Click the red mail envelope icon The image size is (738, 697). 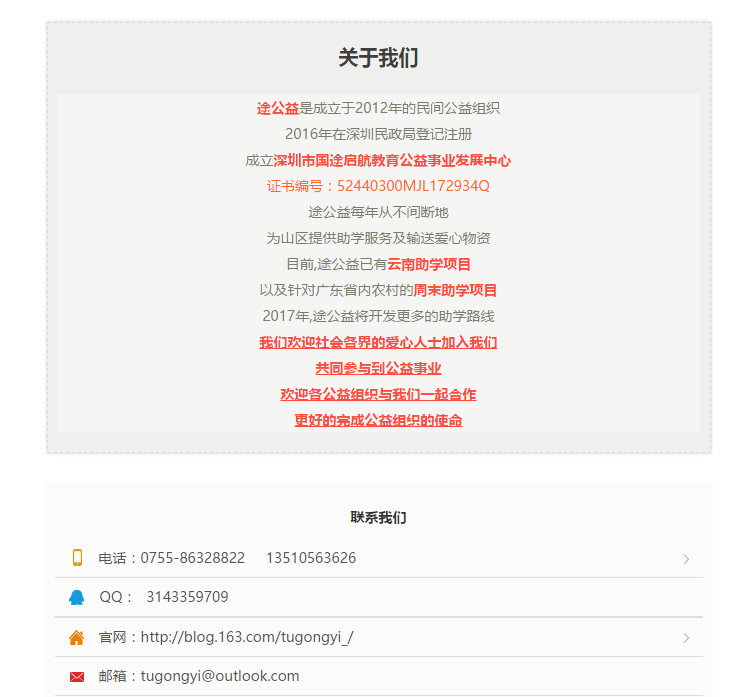pos(77,677)
